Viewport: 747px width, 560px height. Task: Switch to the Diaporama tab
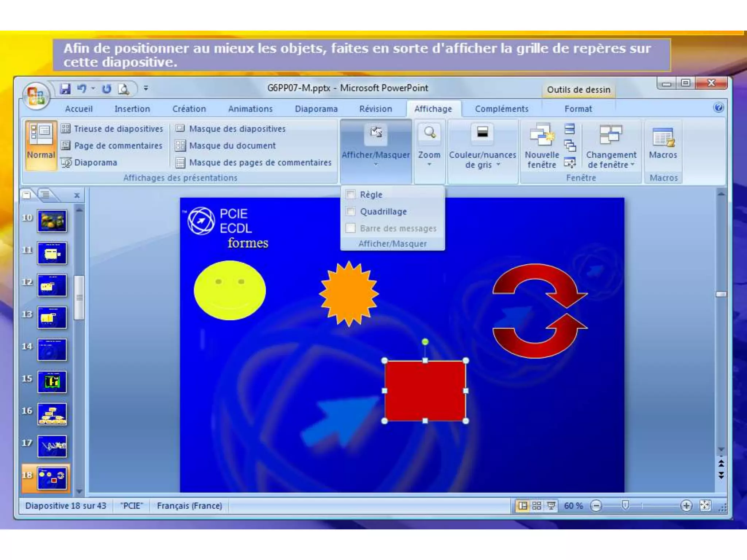[x=316, y=109]
